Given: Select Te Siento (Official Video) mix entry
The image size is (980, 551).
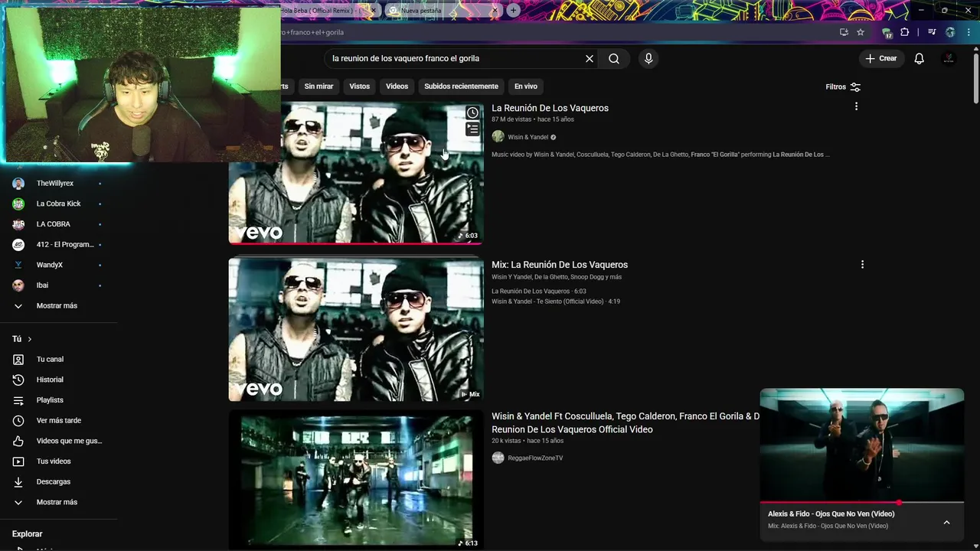Looking at the screenshot, I should tap(556, 302).
